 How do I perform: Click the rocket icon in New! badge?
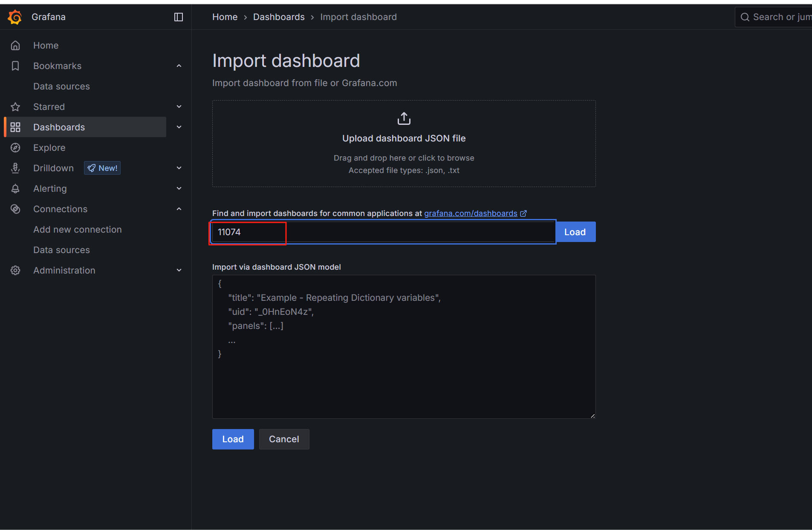point(91,168)
